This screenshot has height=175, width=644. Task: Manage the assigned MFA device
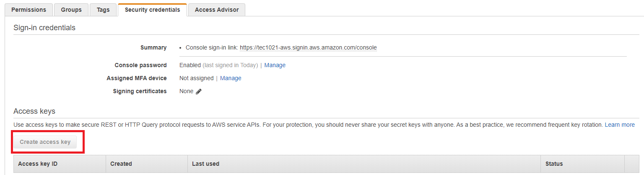click(x=231, y=78)
